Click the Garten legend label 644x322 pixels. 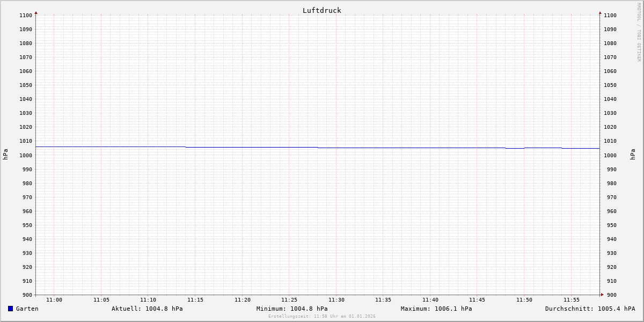tap(27, 309)
